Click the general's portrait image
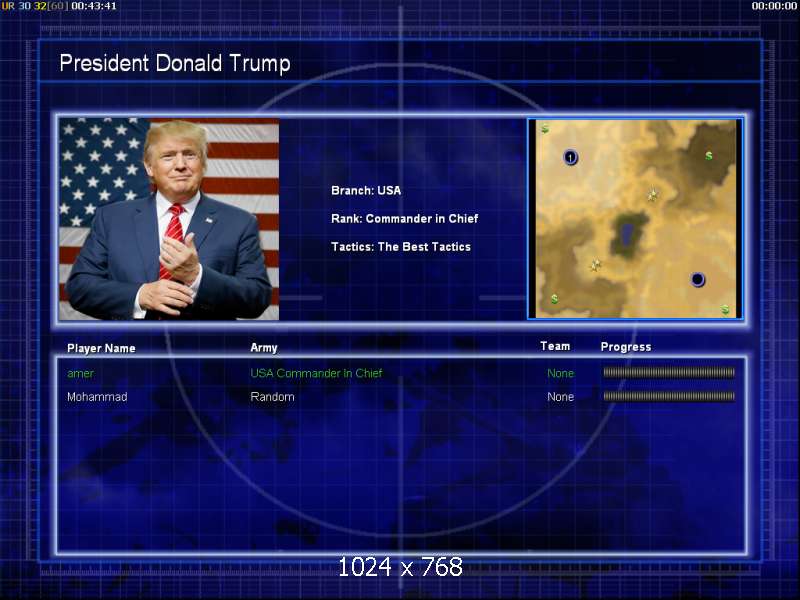Viewport: 800px width, 600px height. pos(169,219)
